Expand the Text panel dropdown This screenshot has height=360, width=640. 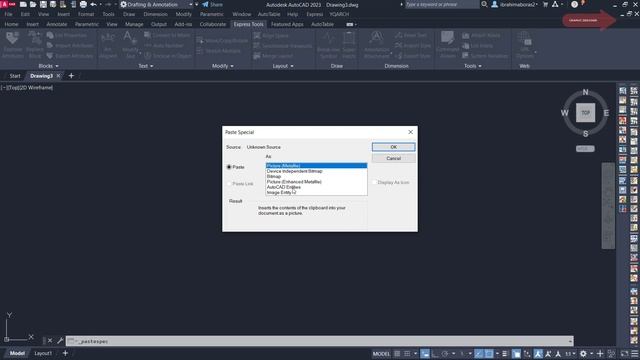(146, 66)
